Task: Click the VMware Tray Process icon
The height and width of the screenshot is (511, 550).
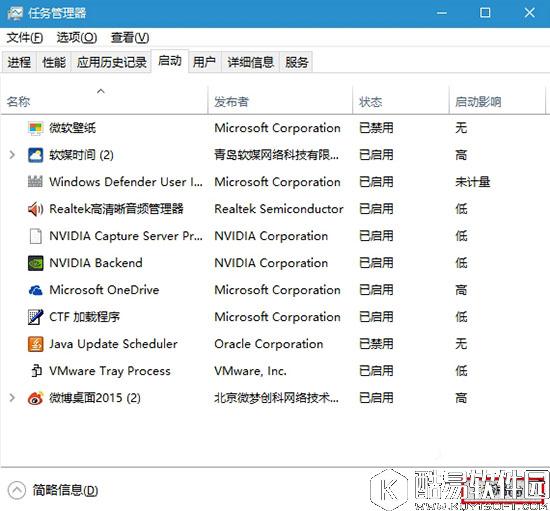Action: pyautogui.click(x=36, y=371)
